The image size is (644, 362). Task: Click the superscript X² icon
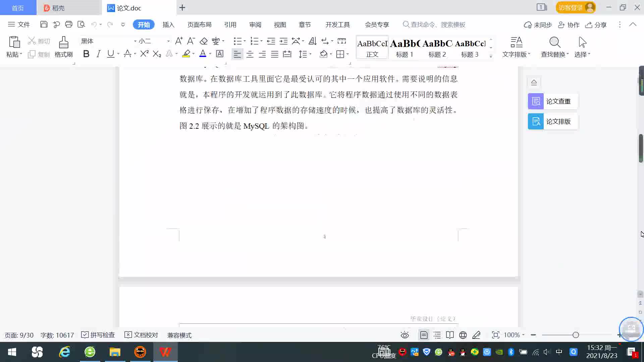coord(144,54)
